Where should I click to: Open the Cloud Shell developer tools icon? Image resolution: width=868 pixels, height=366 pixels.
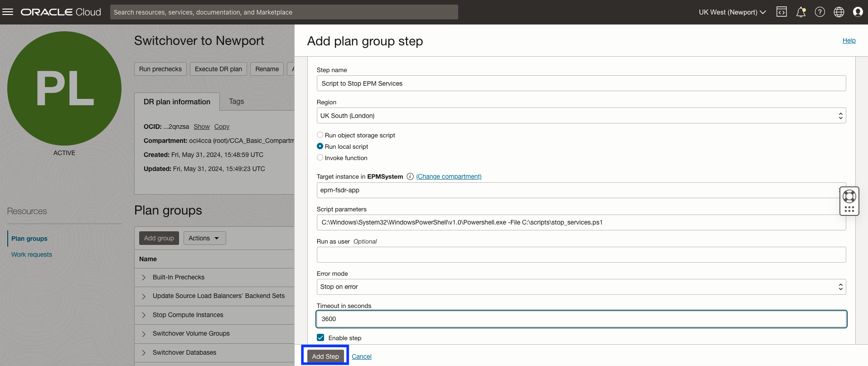pos(782,12)
